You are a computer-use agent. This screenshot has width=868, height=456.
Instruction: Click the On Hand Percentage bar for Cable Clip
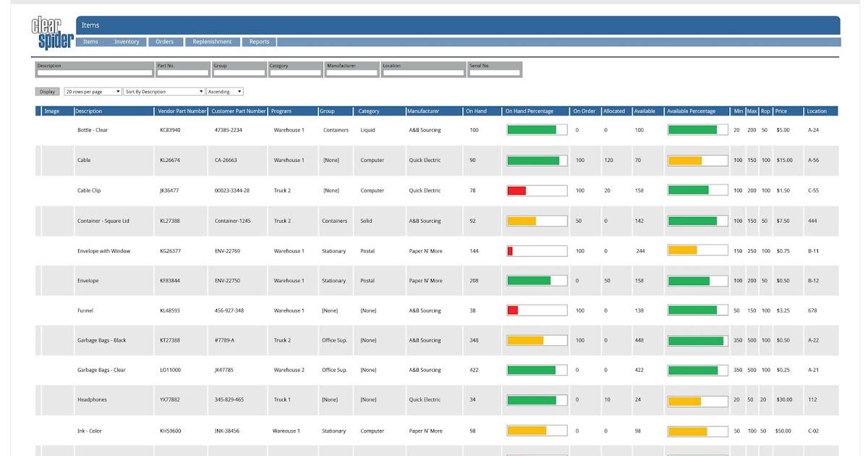pos(536,190)
